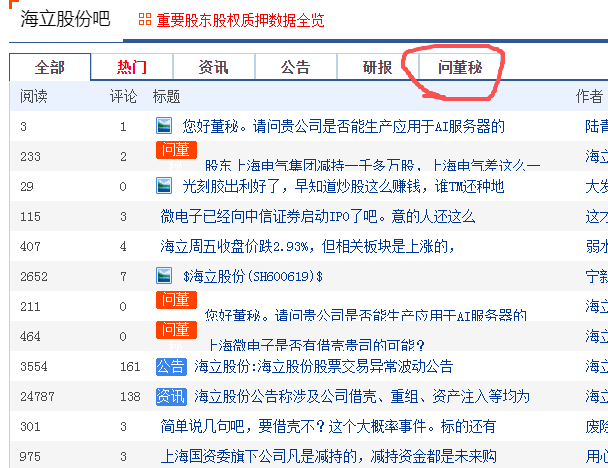Click read count 407
The image size is (608, 468).
coord(30,247)
